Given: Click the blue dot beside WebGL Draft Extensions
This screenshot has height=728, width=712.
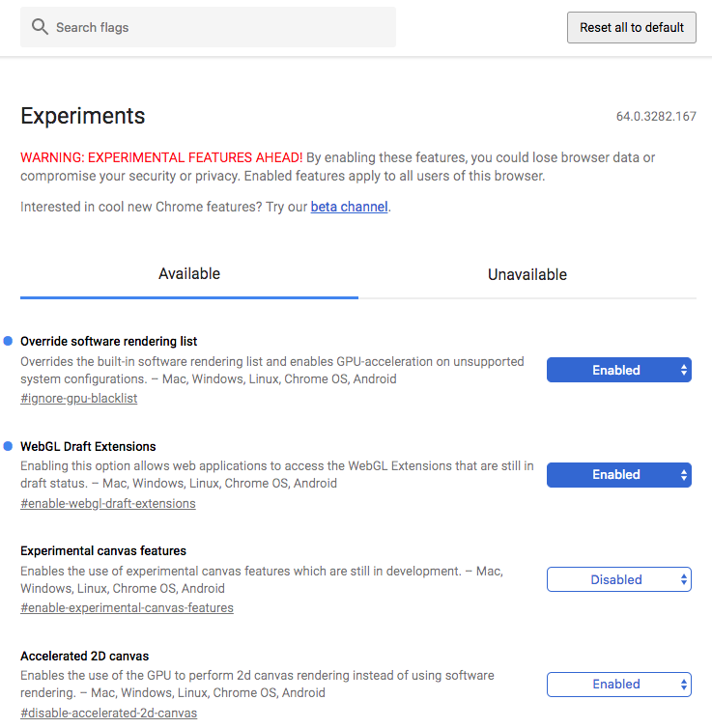Looking at the screenshot, I should (9, 446).
